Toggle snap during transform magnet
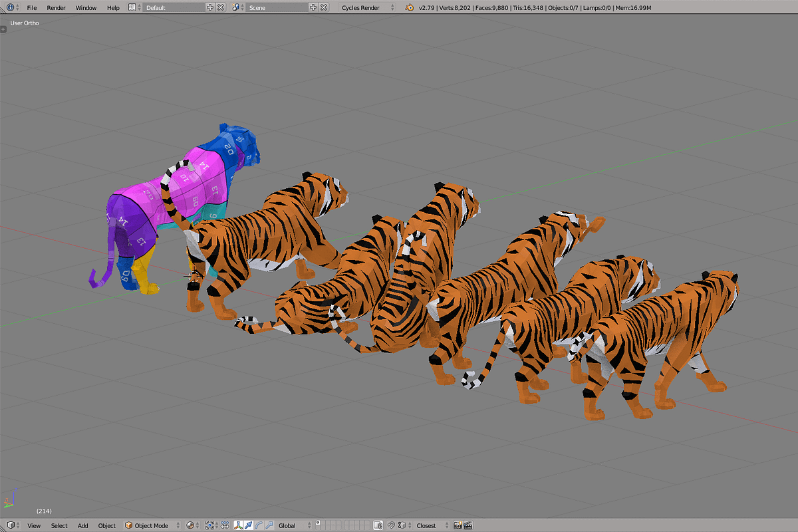Screen dimensions: 798x532 [392, 525]
